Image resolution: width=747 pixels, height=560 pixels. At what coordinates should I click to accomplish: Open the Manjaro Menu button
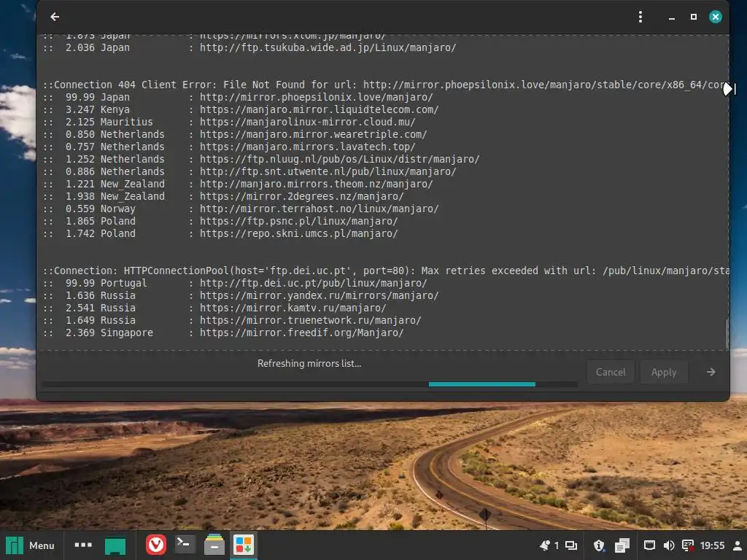tap(30, 545)
